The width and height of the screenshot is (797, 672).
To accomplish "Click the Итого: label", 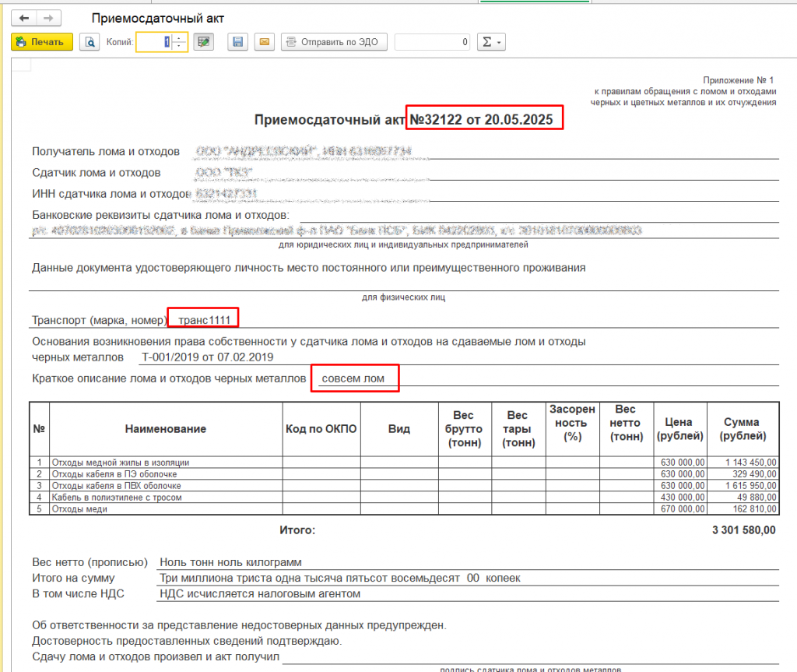I will [297, 530].
